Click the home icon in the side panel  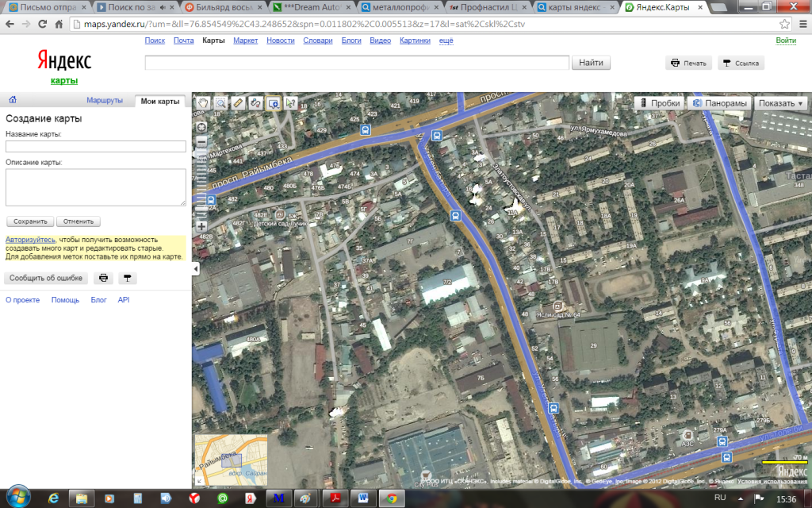tap(13, 99)
